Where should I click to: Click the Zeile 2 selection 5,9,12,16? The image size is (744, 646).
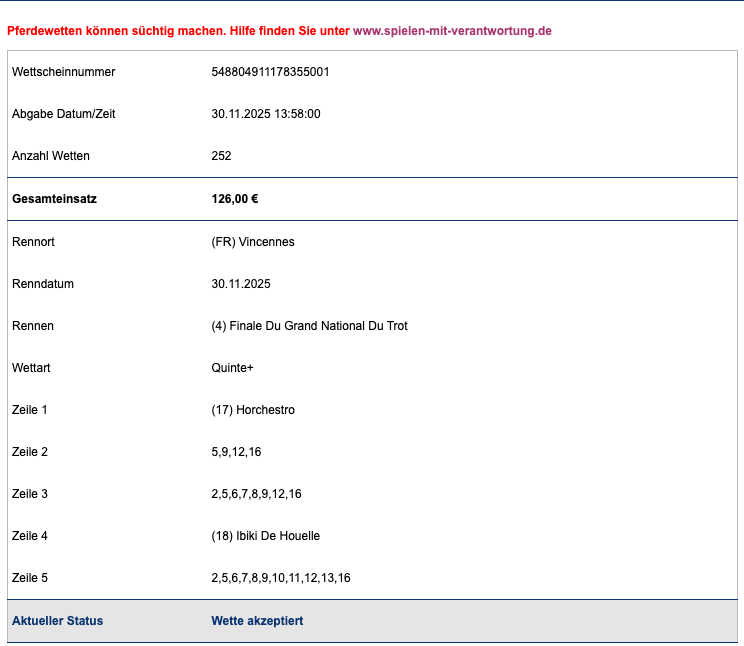236,452
